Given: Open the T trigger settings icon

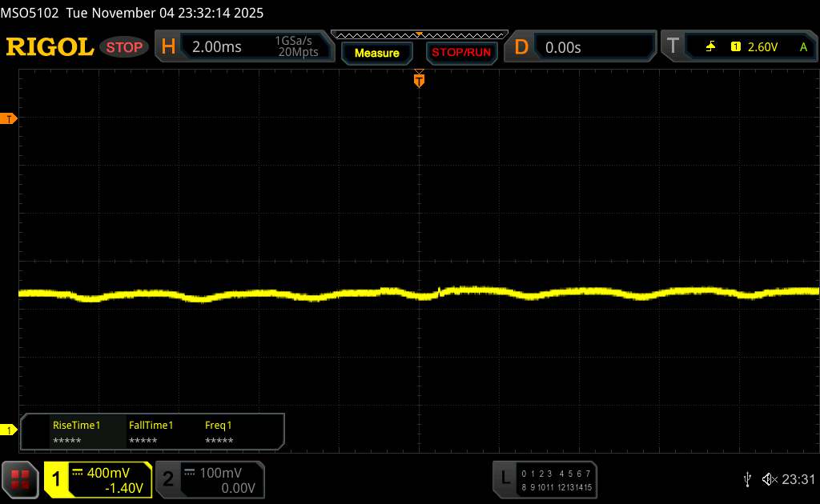Looking at the screenshot, I should [673, 47].
